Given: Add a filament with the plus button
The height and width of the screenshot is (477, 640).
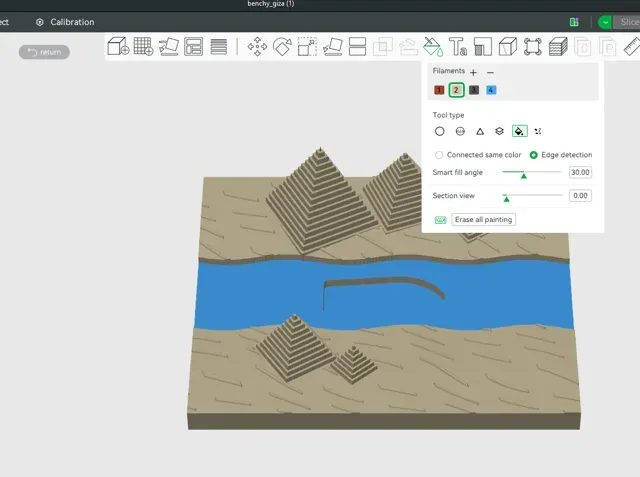Looking at the screenshot, I should click(473, 73).
